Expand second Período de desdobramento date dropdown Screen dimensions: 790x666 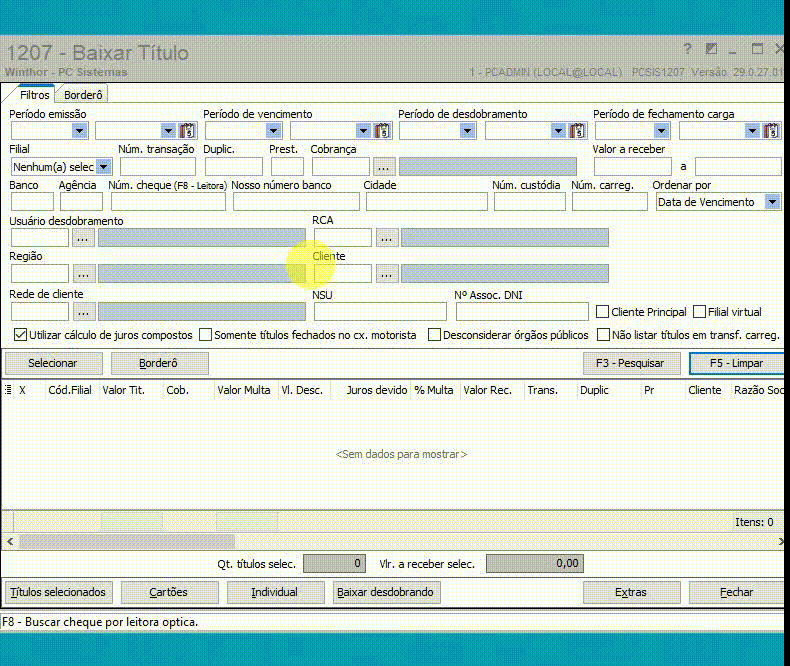558,131
